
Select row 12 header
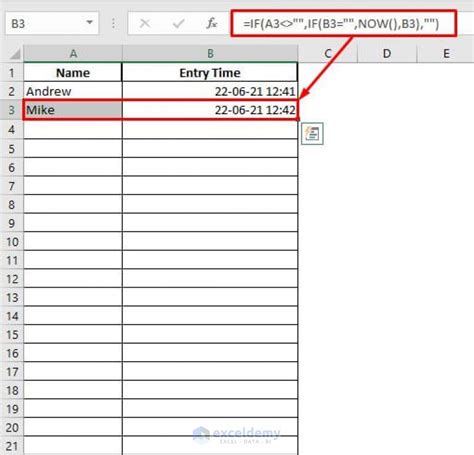pos(12,279)
